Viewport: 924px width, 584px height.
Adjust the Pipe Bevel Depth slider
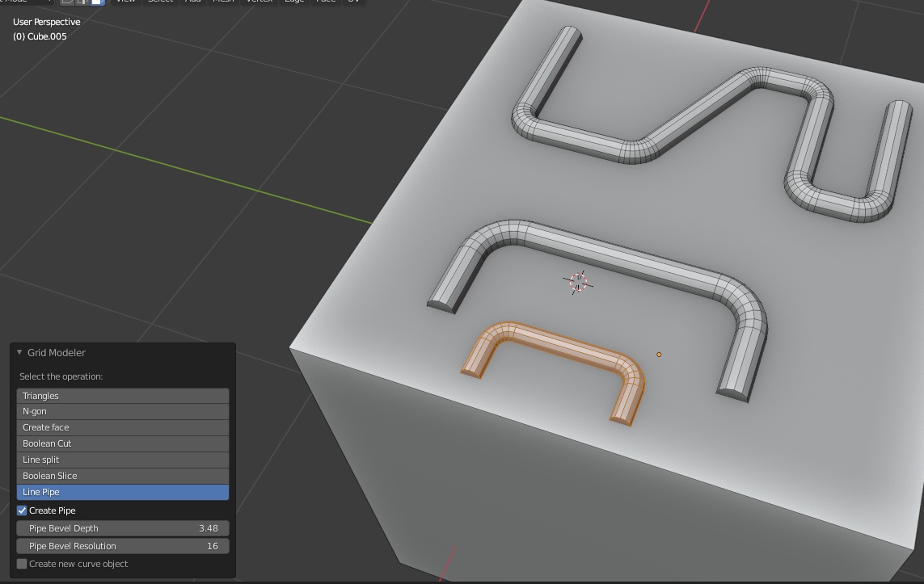[x=122, y=527]
